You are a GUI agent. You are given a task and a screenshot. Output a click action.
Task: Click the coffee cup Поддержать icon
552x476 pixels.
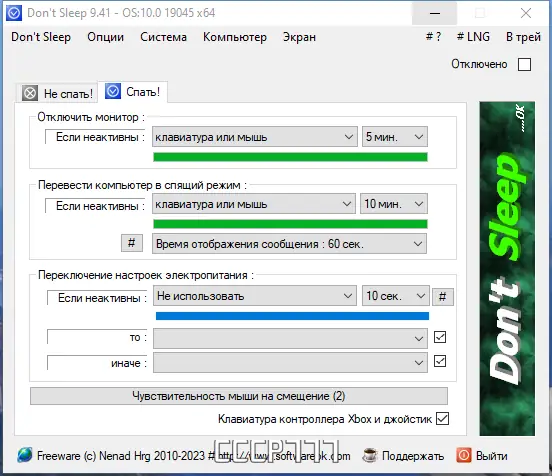[369, 456]
